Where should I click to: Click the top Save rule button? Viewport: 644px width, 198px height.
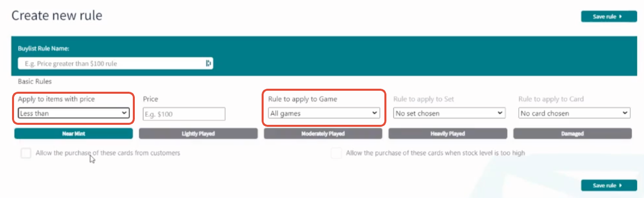[x=608, y=17]
